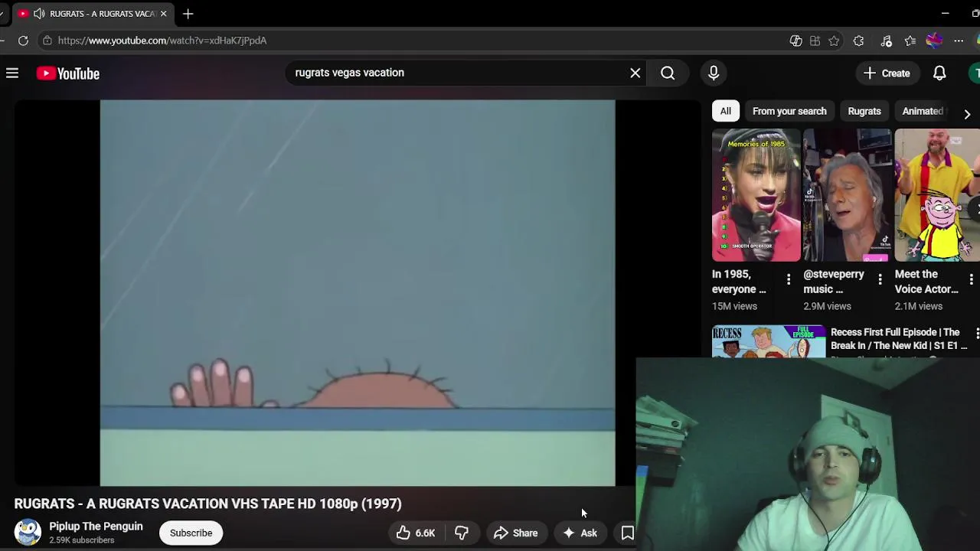Screen dimensions: 980x551
Task: Click '15M views' under 1985 short
Action: [x=734, y=306]
